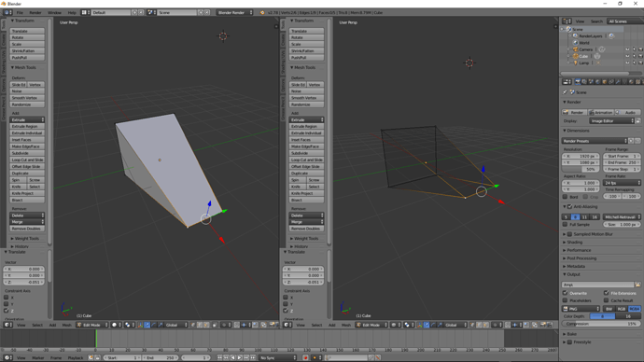Open the Mesh menu in left viewport header

point(66,325)
